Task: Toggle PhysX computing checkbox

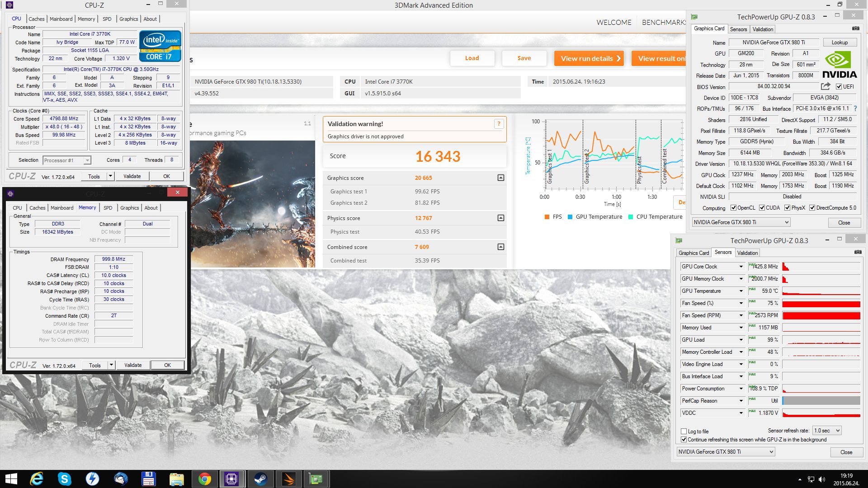Action: pos(787,208)
